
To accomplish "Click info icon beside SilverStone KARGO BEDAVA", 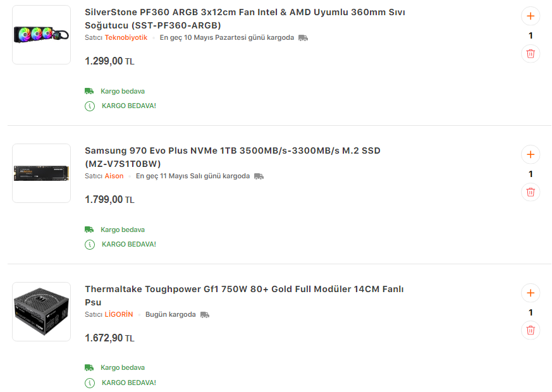I will coord(90,106).
